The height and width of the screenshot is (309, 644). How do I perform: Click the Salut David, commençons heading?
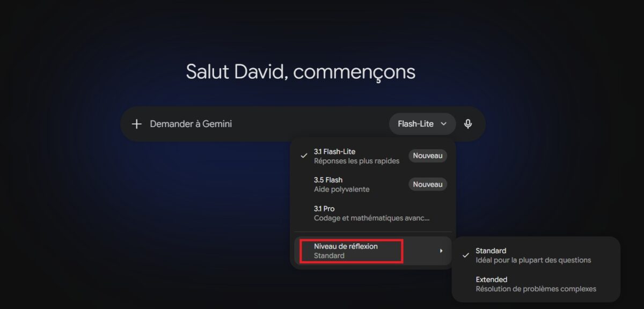(x=301, y=72)
